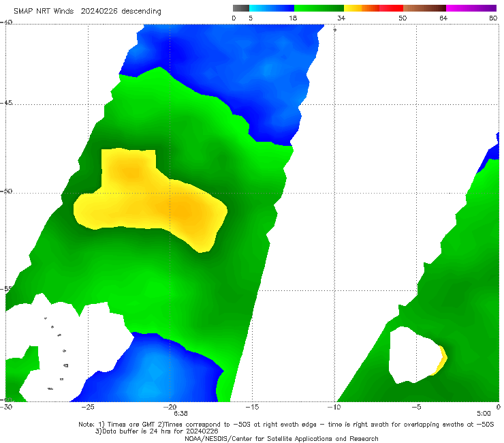
Task: Select the red segment of the color bar
Action: pos(391,8)
